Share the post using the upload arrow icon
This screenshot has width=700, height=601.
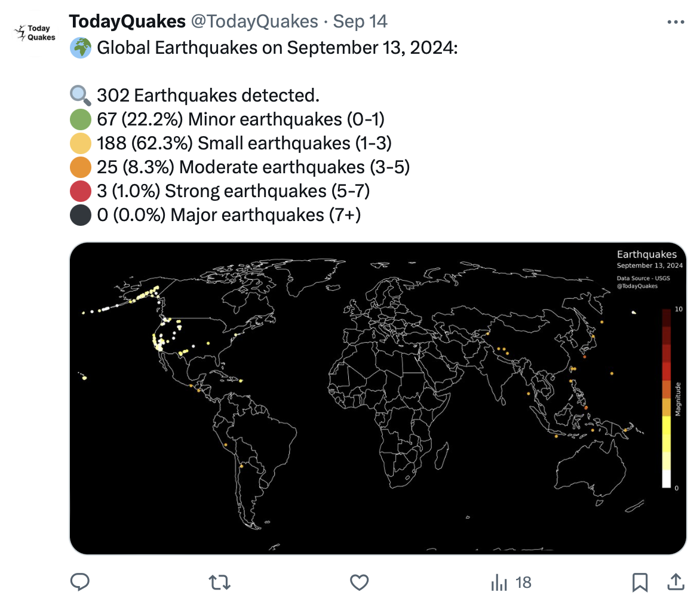click(x=675, y=581)
